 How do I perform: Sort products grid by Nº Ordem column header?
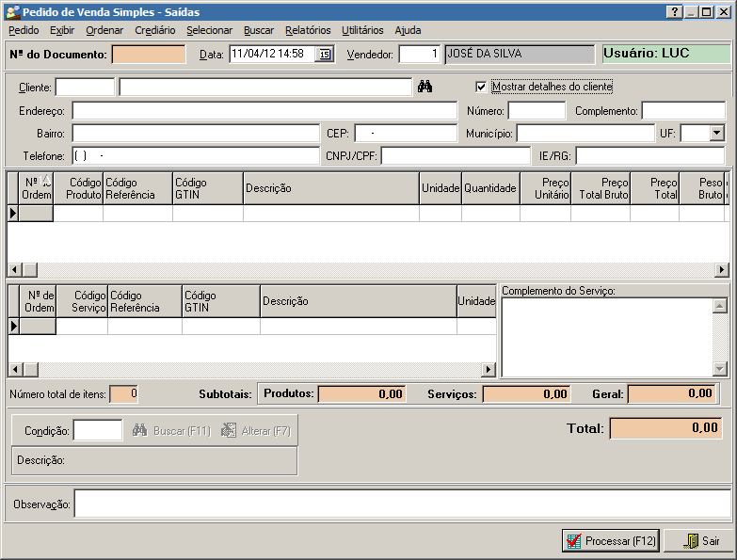coord(36,188)
